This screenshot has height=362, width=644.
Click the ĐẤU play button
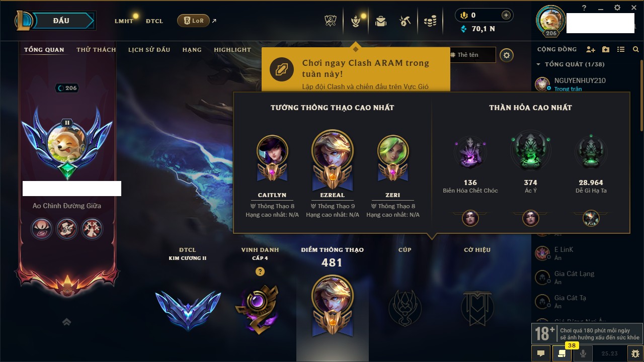coord(61,21)
